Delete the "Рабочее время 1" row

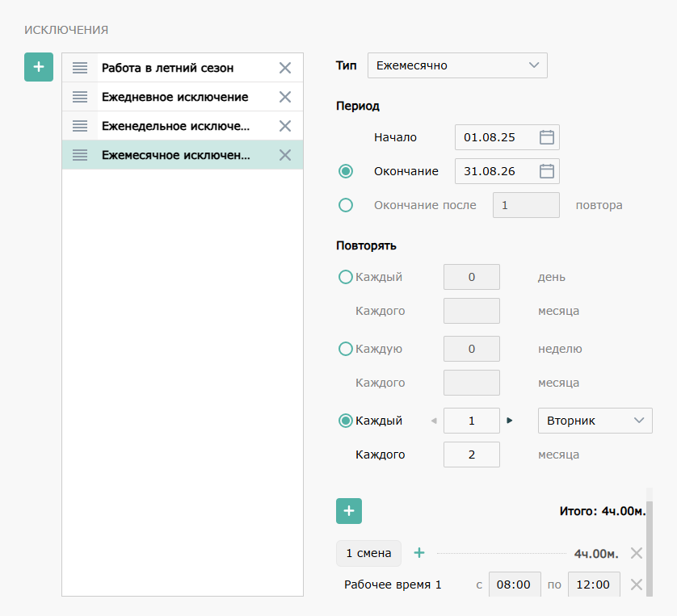coord(636,585)
